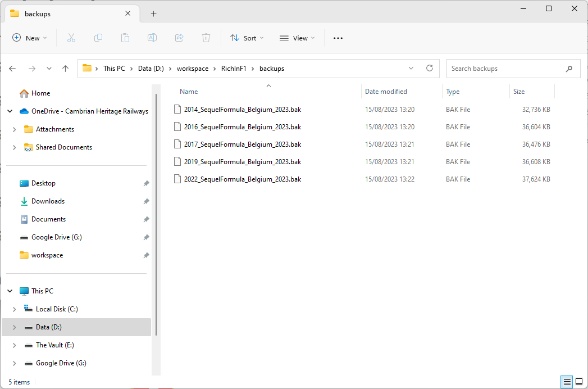This screenshot has height=389, width=588.
Task: Refresh the backups folder view
Action: click(430, 69)
